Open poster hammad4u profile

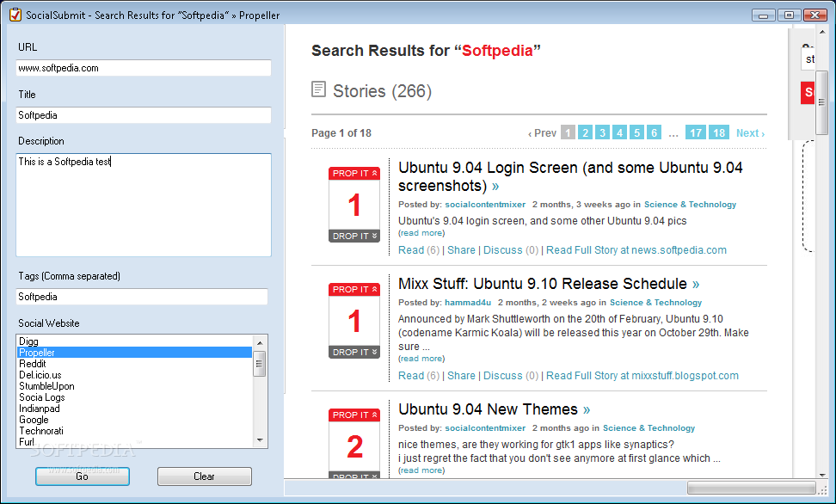(x=468, y=303)
